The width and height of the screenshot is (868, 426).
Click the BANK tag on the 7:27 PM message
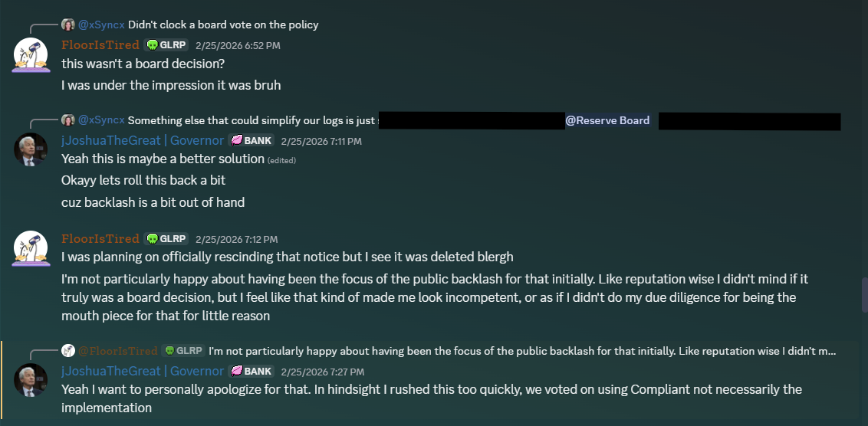(252, 372)
